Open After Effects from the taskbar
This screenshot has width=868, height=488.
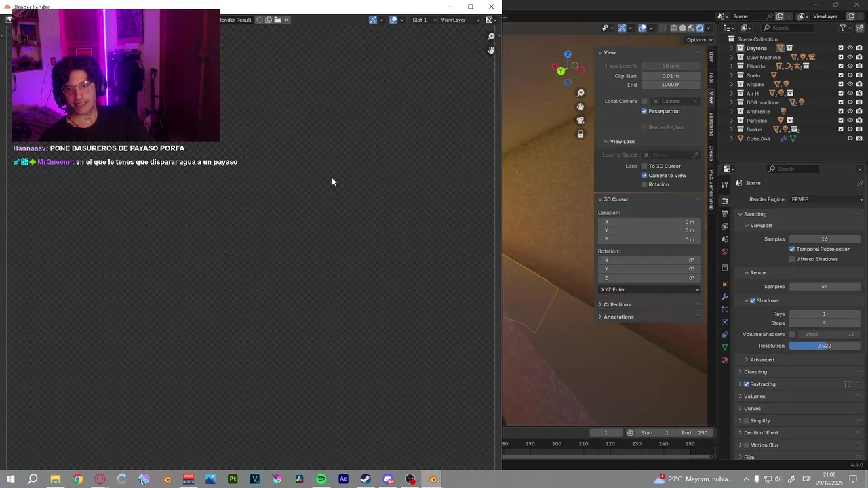tap(343, 479)
